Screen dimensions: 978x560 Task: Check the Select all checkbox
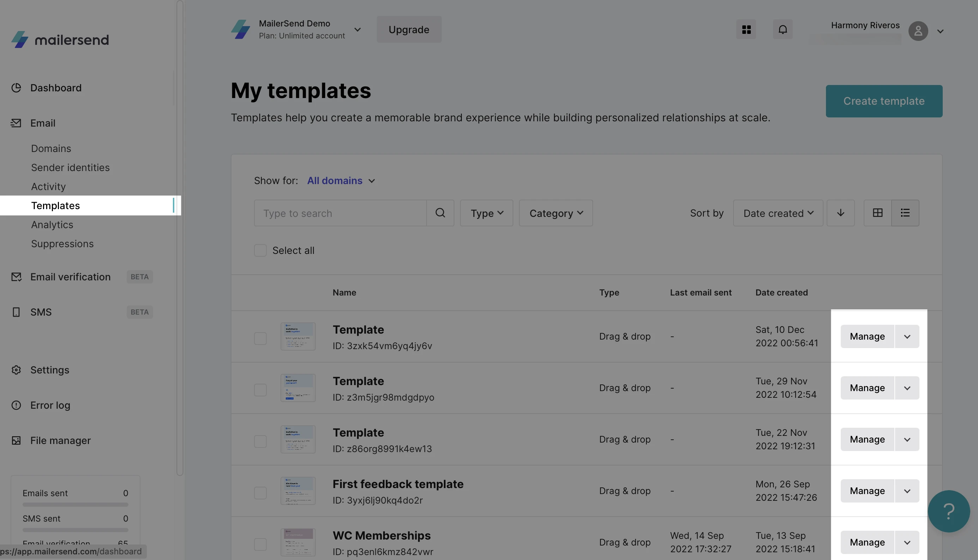pos(260,250)
